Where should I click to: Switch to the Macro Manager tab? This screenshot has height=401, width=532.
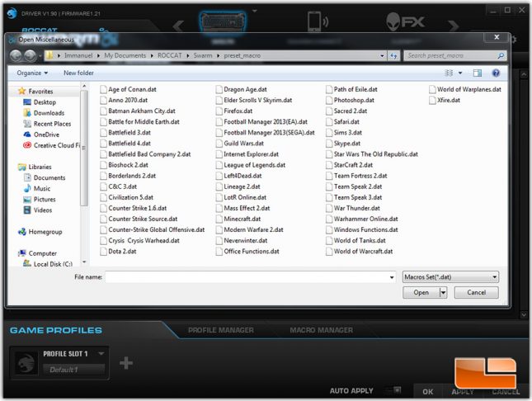(321, 330)
